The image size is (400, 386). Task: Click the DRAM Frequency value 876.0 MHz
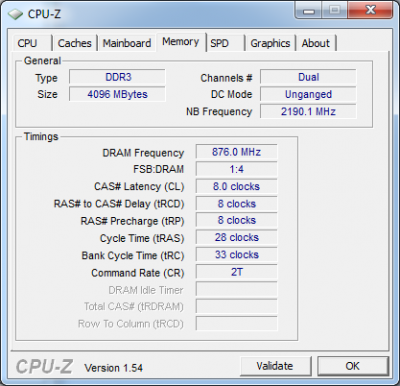pyautogui.click(x=236, y=152)
